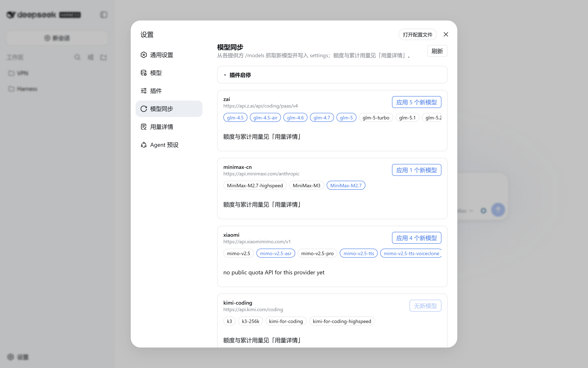Apply 1 new model for minimax-cn
The width and height of the screenshot is (588, 368).
[x=416, y=170]
